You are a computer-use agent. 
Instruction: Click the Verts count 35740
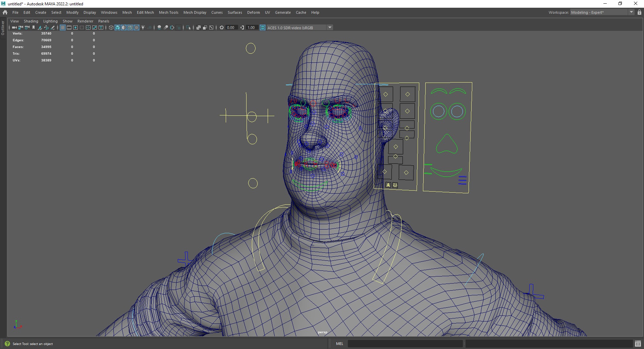[x=46, y=34]
